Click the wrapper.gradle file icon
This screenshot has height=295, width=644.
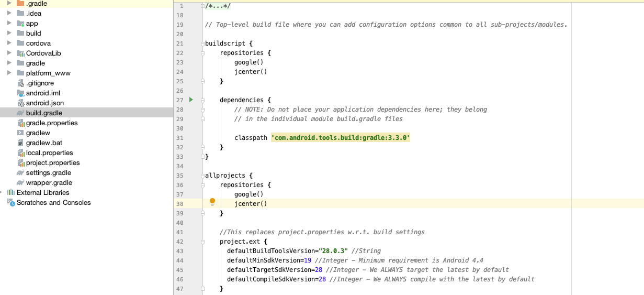[x=20, y=182]
